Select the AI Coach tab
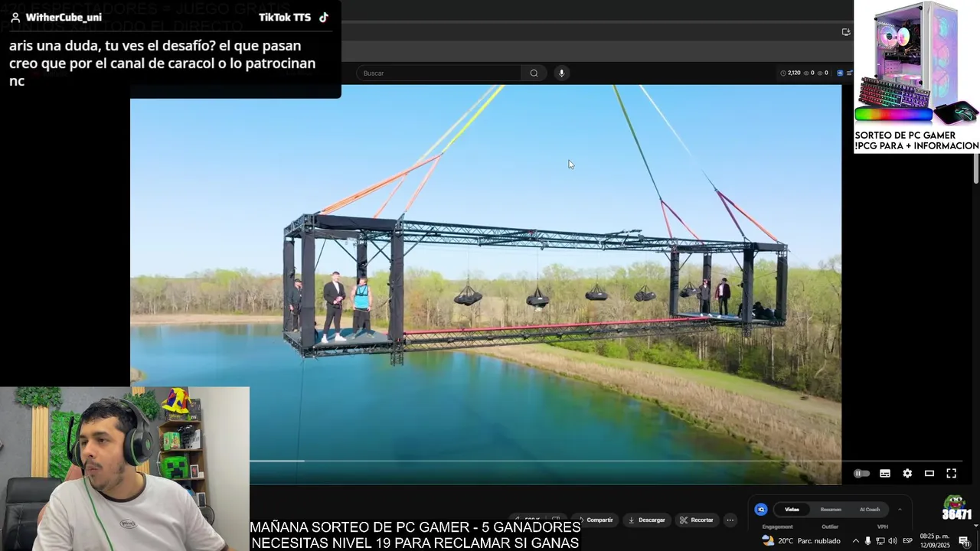Viewport: 980px width, 551px height. (x=870, y=510)
